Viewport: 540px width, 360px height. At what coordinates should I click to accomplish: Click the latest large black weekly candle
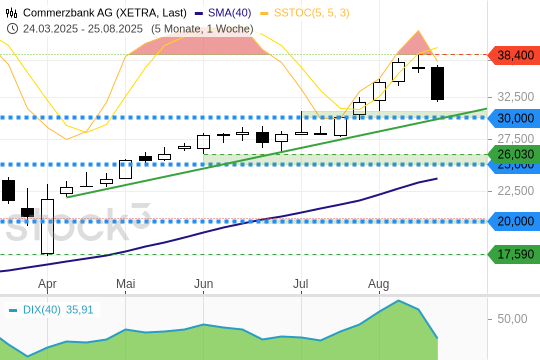point(437,83)
